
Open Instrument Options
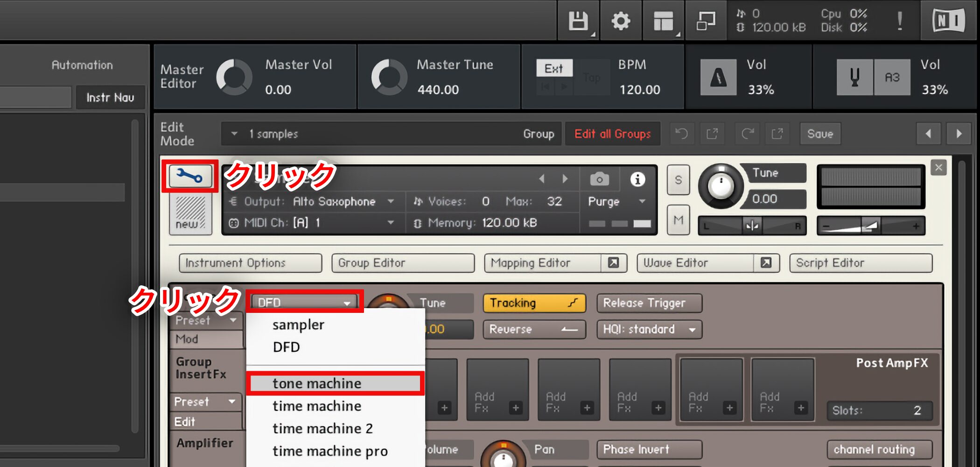pyautogui.click(x=250, y=263)
